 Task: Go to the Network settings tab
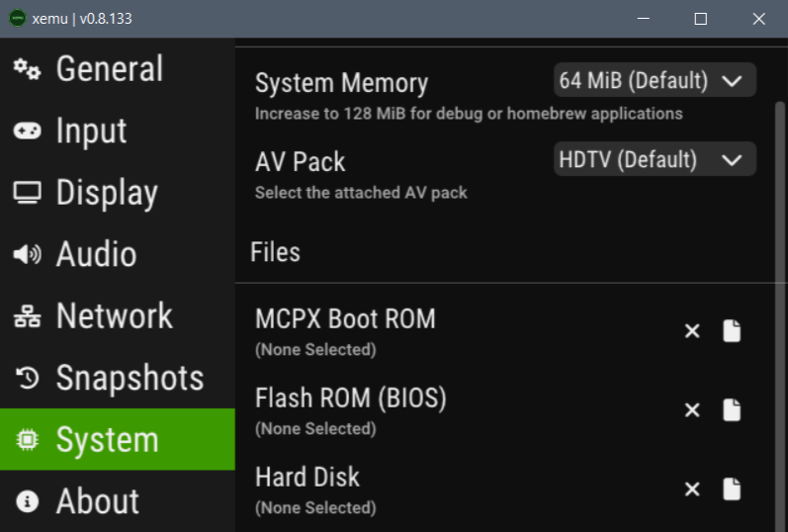[114, 316]
